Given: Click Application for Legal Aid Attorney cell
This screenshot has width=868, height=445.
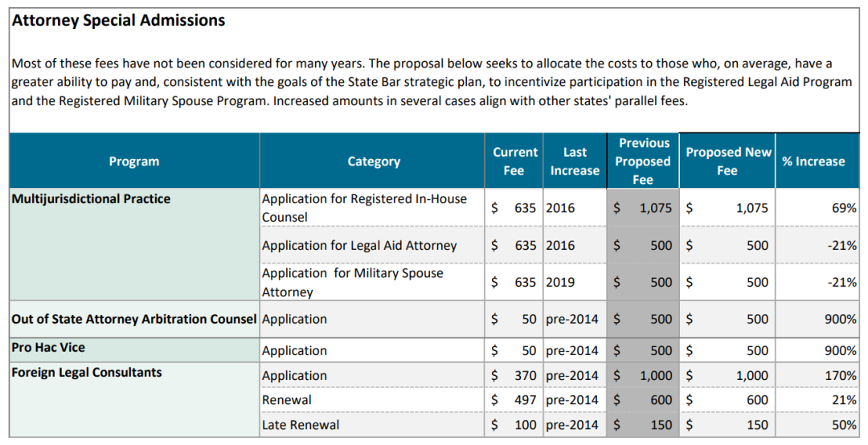Looking at the screenshot, I should point(359,246).
